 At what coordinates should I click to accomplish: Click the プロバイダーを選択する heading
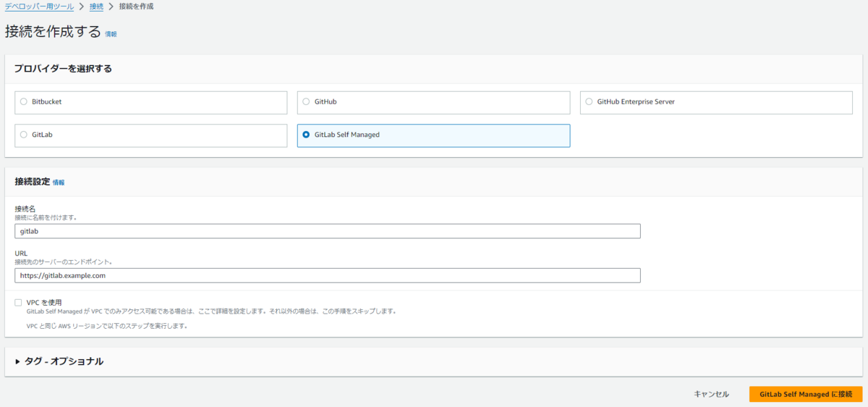tap(63, 69)
